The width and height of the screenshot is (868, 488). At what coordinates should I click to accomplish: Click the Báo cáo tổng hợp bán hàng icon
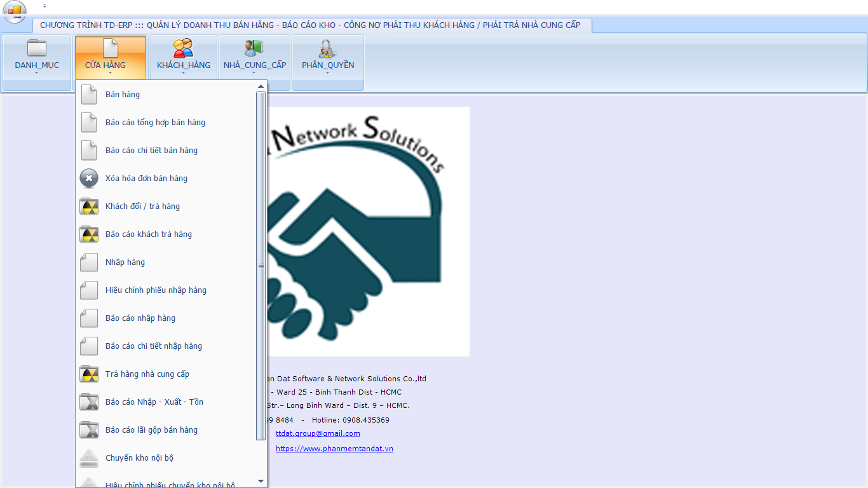pyautogui.click(x=89, y=123)
